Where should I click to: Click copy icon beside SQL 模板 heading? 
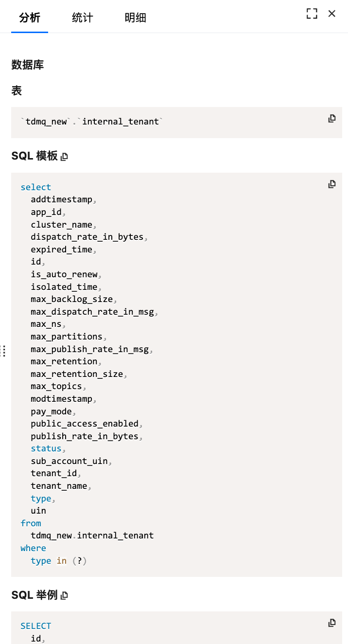pyautogui.click(x=64, y=157)
